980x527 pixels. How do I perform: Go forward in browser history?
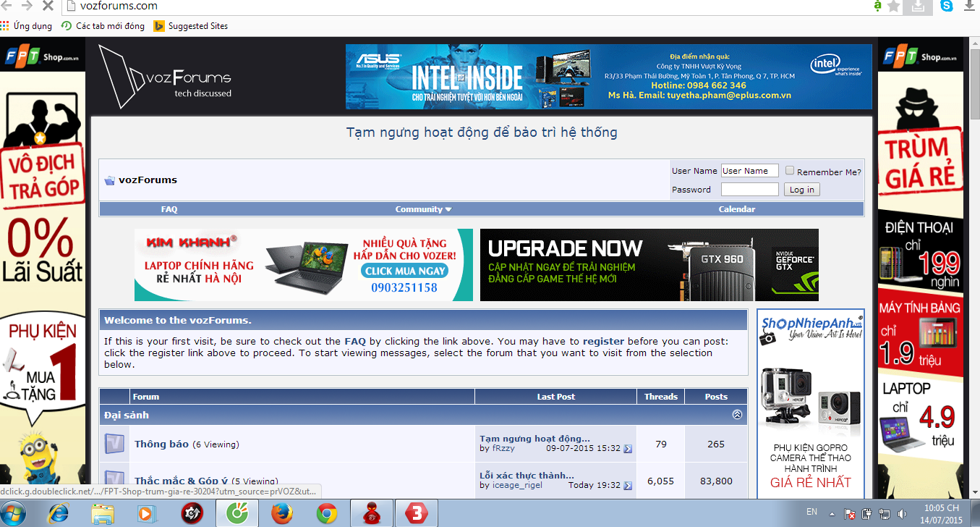[27, 6]
